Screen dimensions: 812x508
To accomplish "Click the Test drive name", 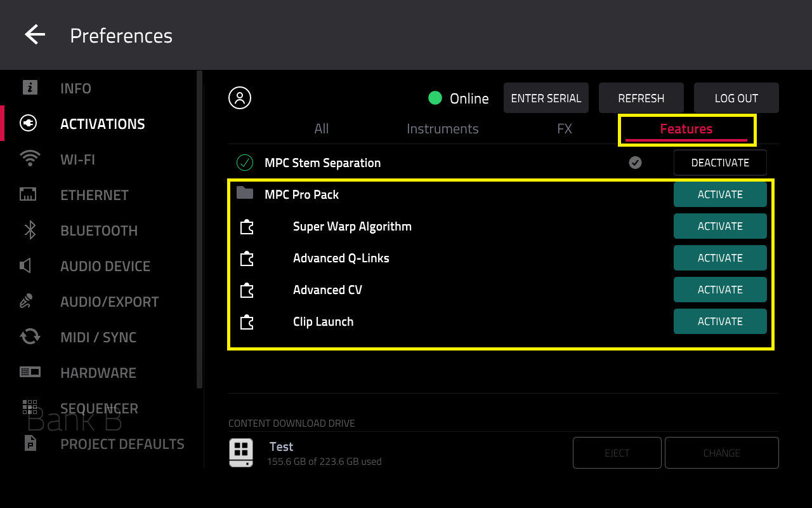I will [281, 446].
